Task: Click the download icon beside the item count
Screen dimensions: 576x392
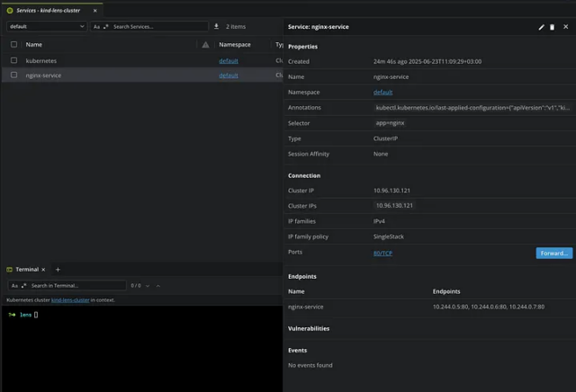Action: tap(216, 27)
